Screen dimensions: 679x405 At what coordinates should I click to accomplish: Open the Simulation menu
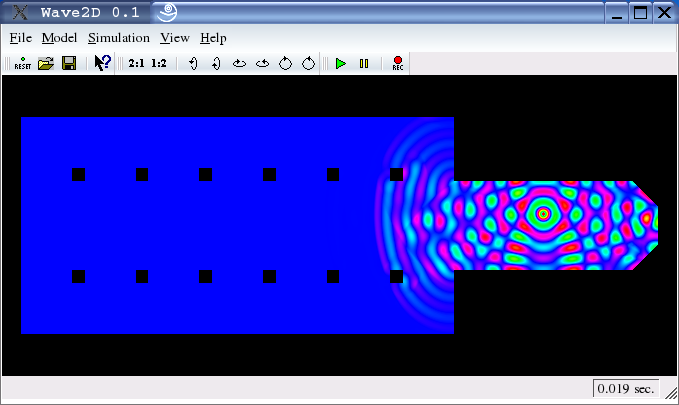[x=118, y=38]
